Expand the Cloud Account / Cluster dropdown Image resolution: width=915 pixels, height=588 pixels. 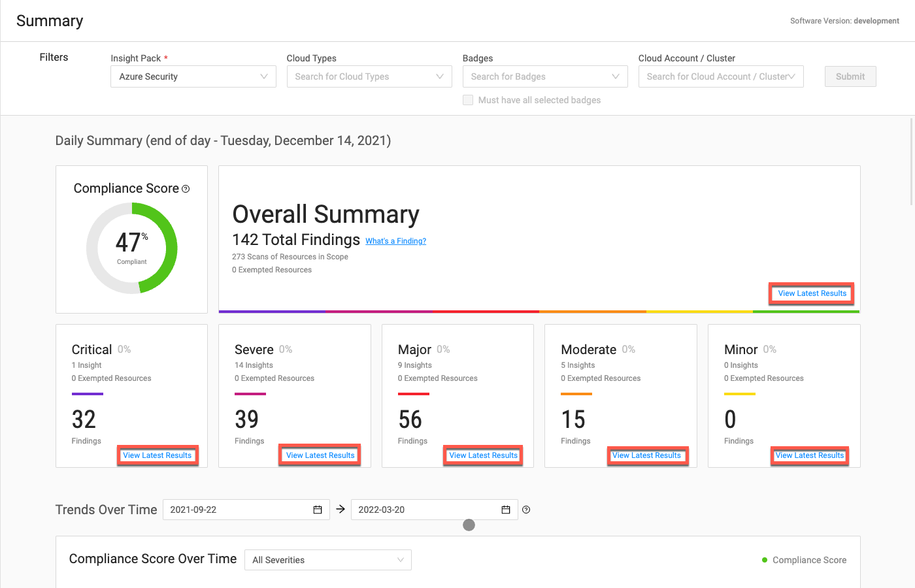720,76
